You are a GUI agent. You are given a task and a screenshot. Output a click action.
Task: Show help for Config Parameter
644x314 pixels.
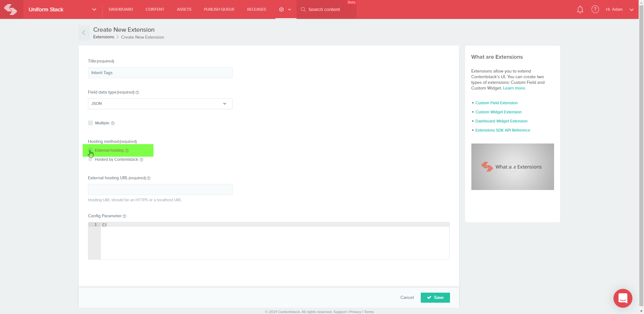click(x=124, y=216)
